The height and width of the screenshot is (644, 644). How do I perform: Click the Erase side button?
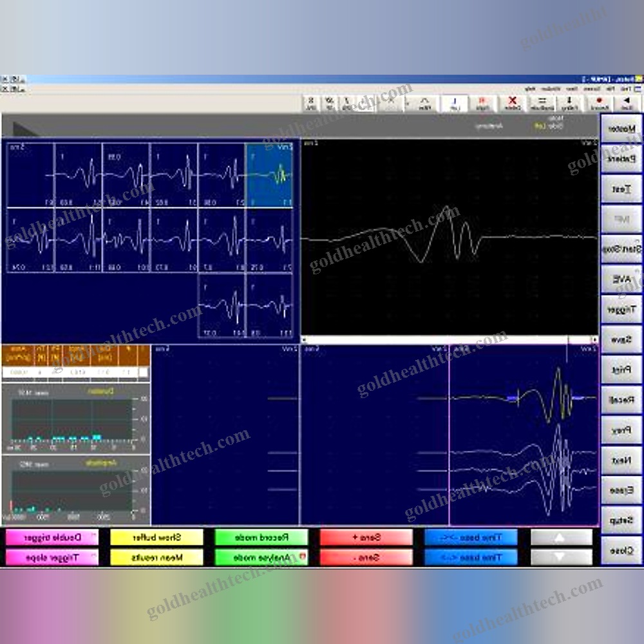[x=621, y=490]
